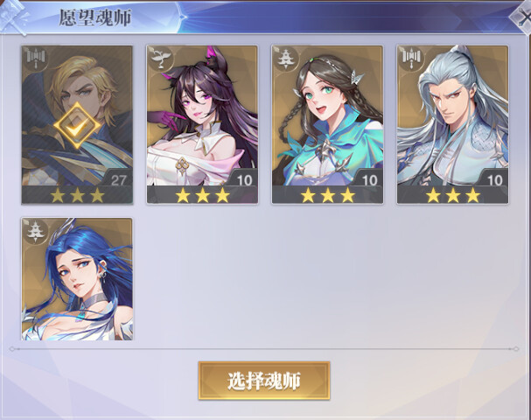Image resolution: width=531 pixels, height=420 pixels.
Task: Click the 愿望魂师 title header
Action: [x=95, y=17]
